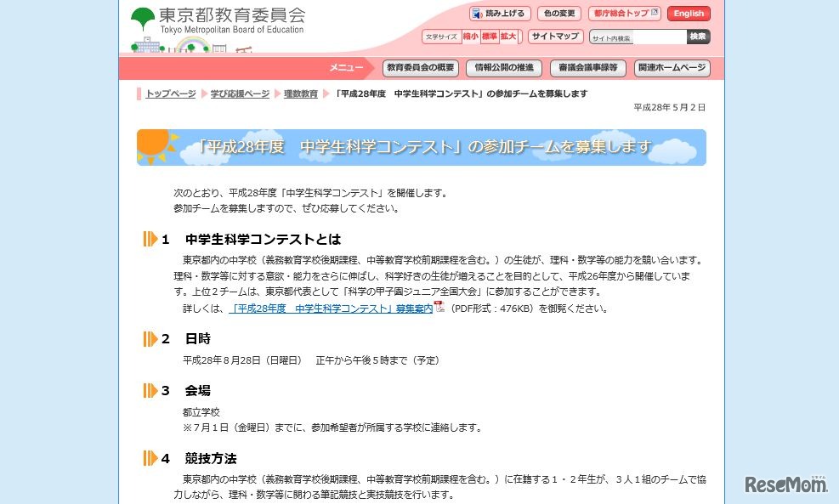This screenshot has height=504, width=839.
Task: Open 「平成28年度 中学生科学コンテスト」募集案内 PDF link
Action: point(331,309)
